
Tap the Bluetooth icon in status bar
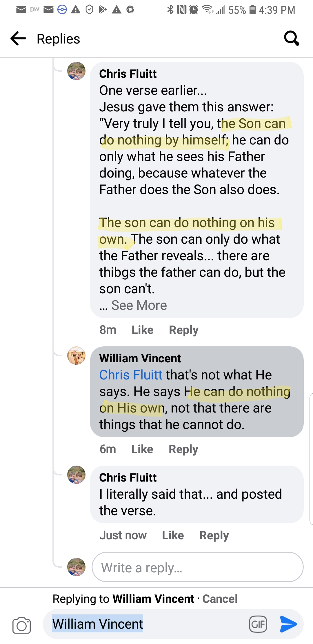[x=170, y=10]
